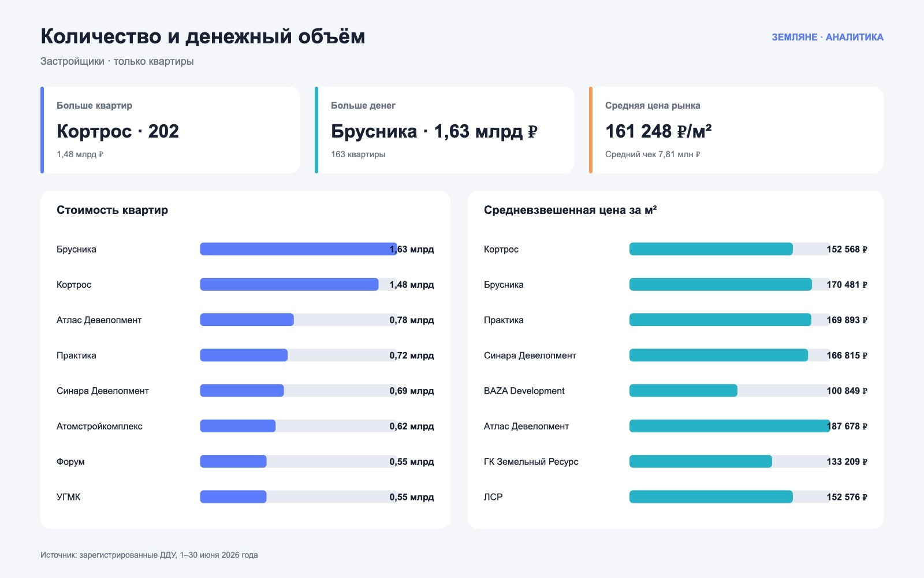Click the 133 209 ₽ value label

tap(847, 461)
